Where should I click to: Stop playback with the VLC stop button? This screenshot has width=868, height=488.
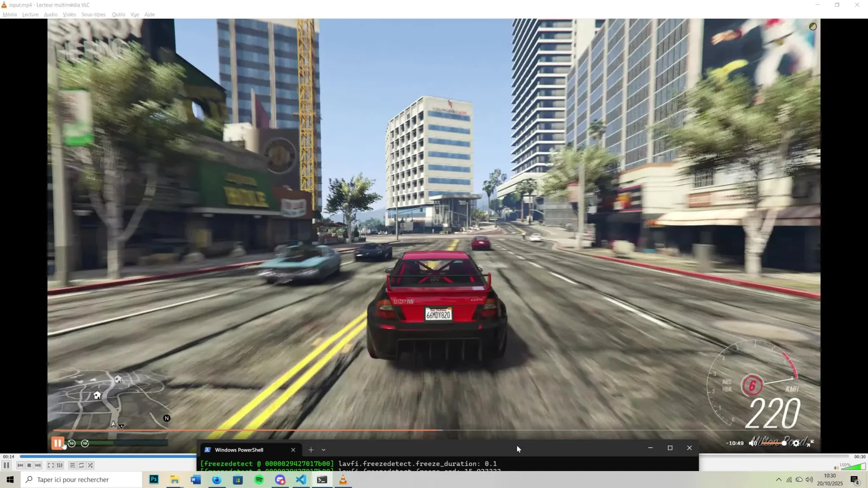(x=29, y=465)
